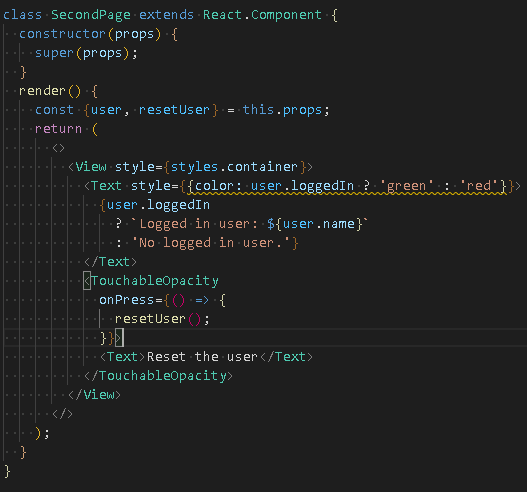Click the 'constructor' keyword
527x492 pixels.
coord(63,34)
